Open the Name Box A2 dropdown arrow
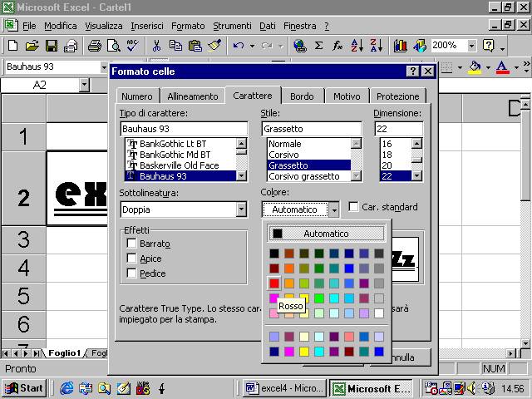The width and height of the screenshot is (532, 399). tap(84, 85)
